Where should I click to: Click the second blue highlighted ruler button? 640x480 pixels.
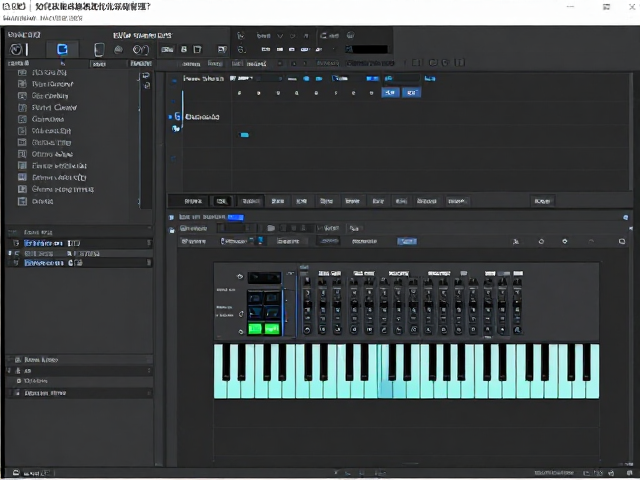pyautogui.click(x=411, y=93)
